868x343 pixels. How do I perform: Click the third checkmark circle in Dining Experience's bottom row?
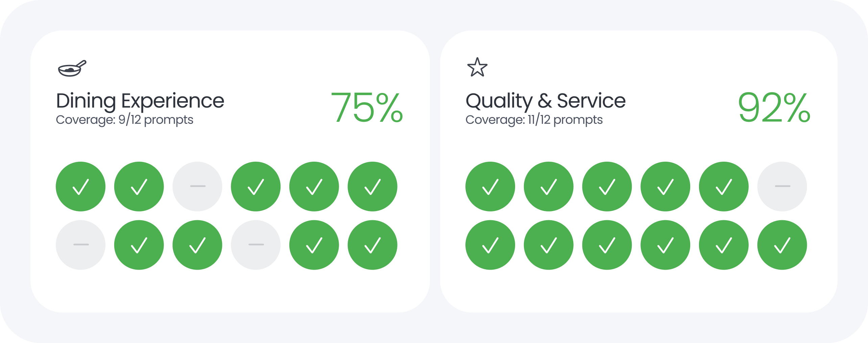coord(314,245)
